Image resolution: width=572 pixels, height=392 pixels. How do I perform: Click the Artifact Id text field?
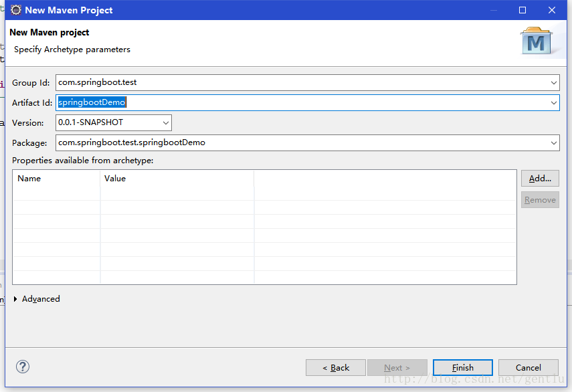coord(308,103)
